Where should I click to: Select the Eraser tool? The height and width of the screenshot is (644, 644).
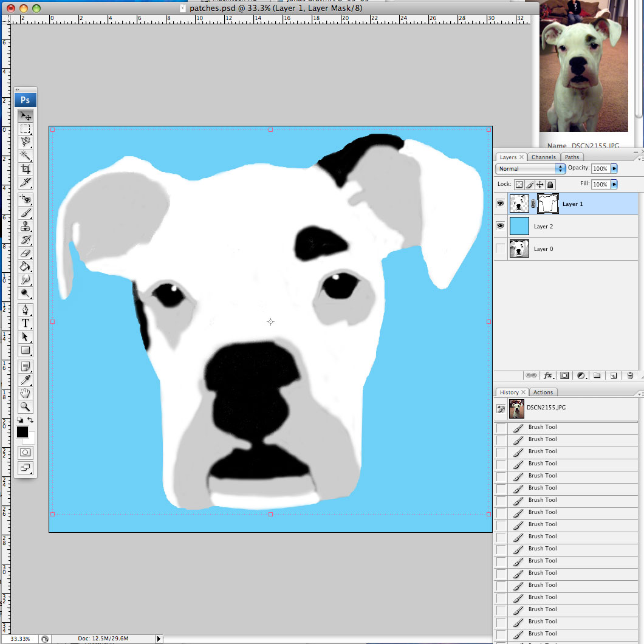tap(26, 253)
